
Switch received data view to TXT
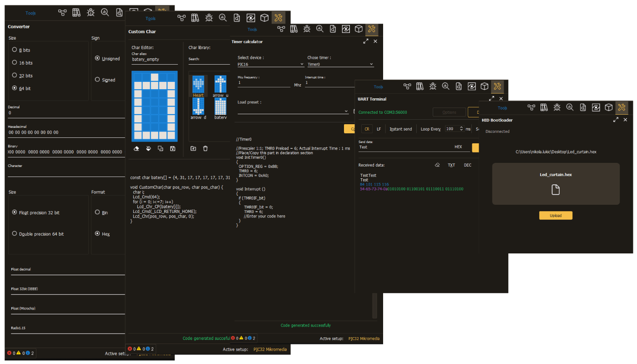point(451,165)
